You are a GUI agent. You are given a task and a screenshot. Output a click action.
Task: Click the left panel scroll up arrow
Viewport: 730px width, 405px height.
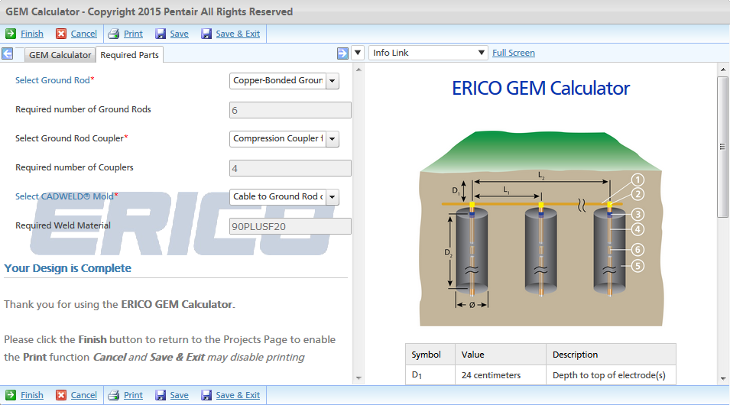coord(358,69)
